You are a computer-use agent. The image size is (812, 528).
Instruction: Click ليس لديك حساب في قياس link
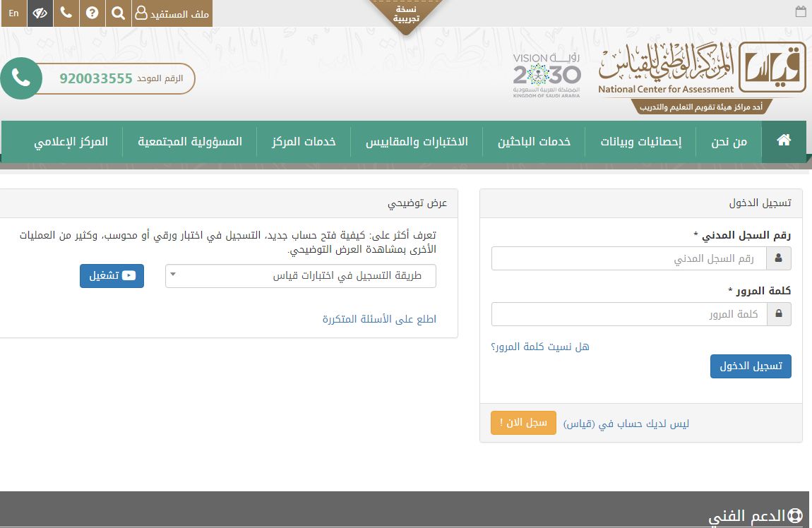point(626,424)
